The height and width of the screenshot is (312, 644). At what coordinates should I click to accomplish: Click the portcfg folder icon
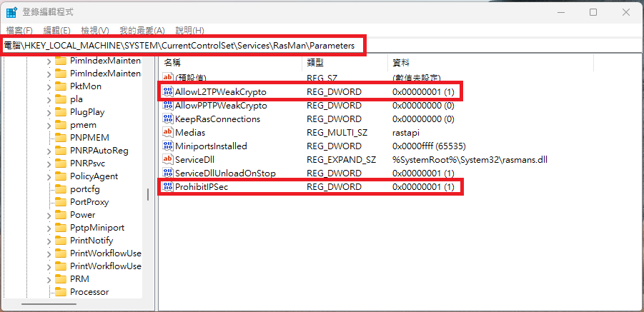click(x=61, y=189)
